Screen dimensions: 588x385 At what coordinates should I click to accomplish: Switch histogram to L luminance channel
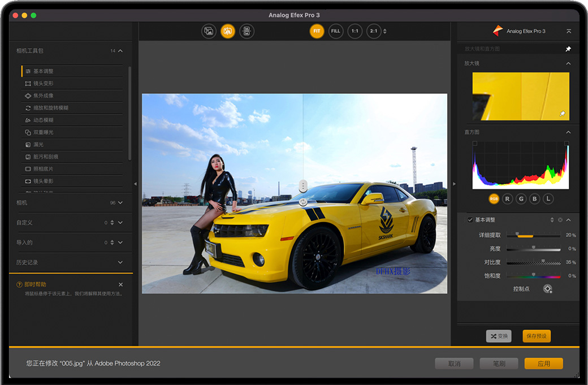coord(548,199)
